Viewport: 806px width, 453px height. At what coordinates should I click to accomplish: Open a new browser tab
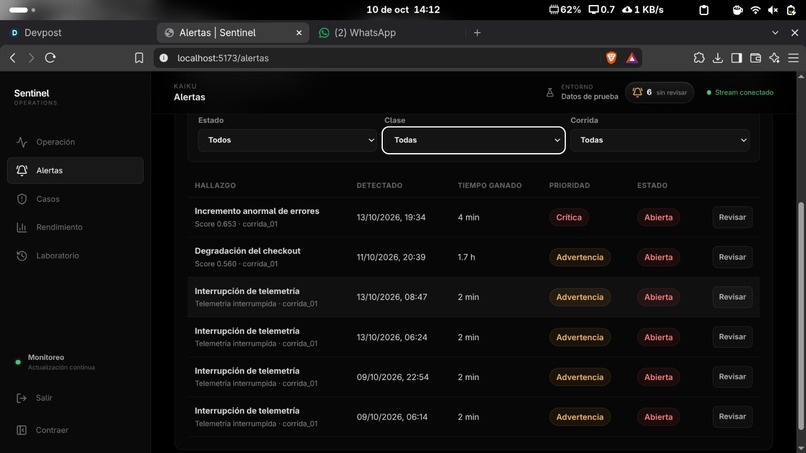pyautogui.click(x=477, y=32)
